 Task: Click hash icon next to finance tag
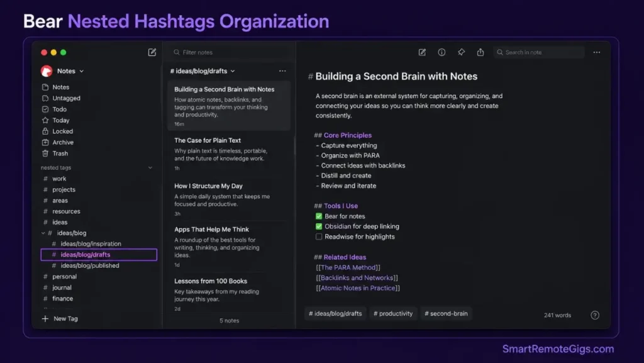45,299
